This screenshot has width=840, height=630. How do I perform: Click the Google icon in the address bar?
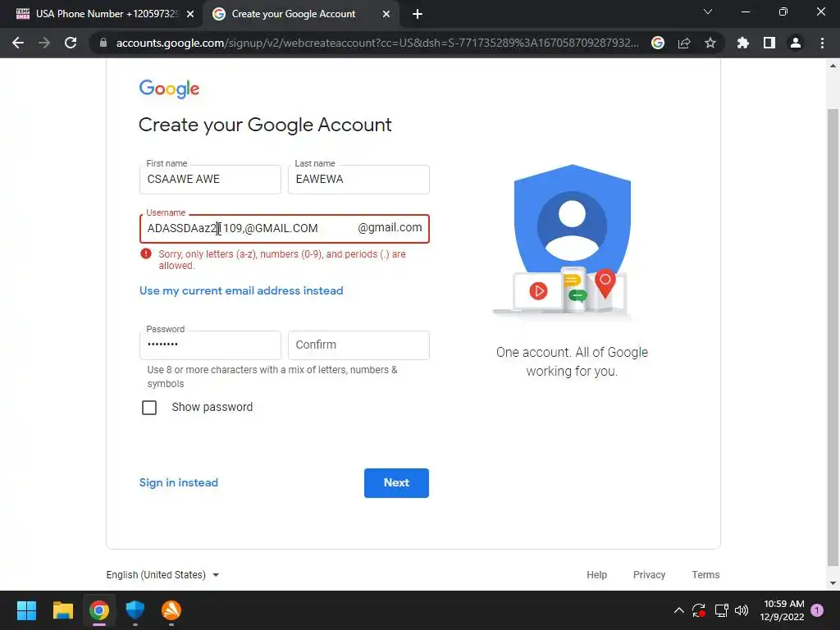658,43
